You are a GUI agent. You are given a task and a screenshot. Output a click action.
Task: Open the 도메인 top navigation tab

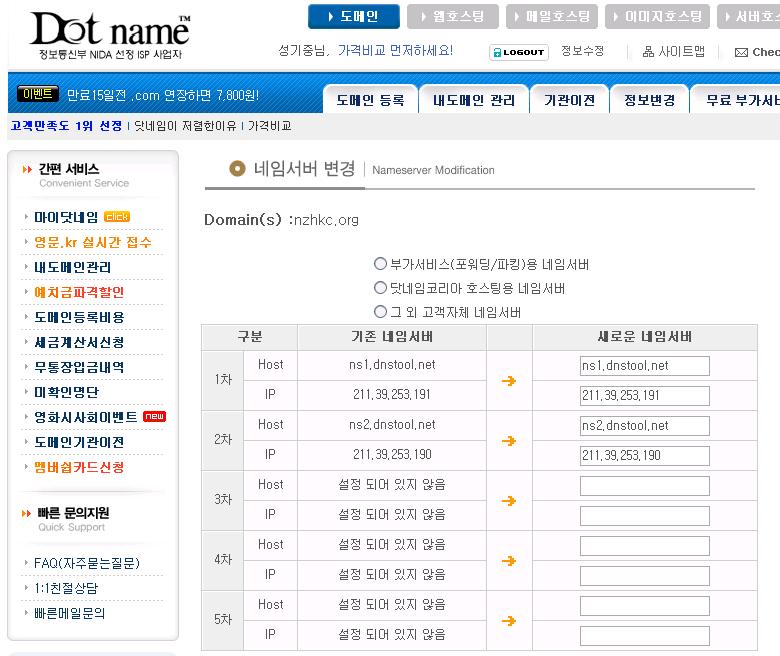click(354, 17)
